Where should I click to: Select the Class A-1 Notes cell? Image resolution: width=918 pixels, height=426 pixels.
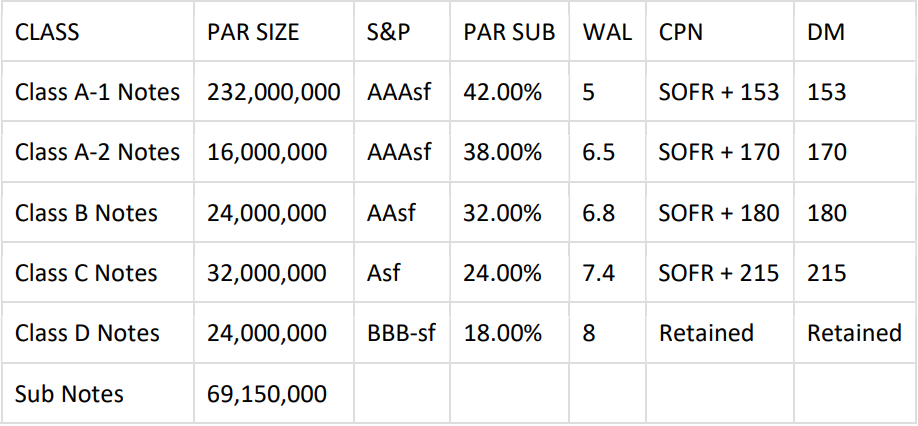coord(98,93)
